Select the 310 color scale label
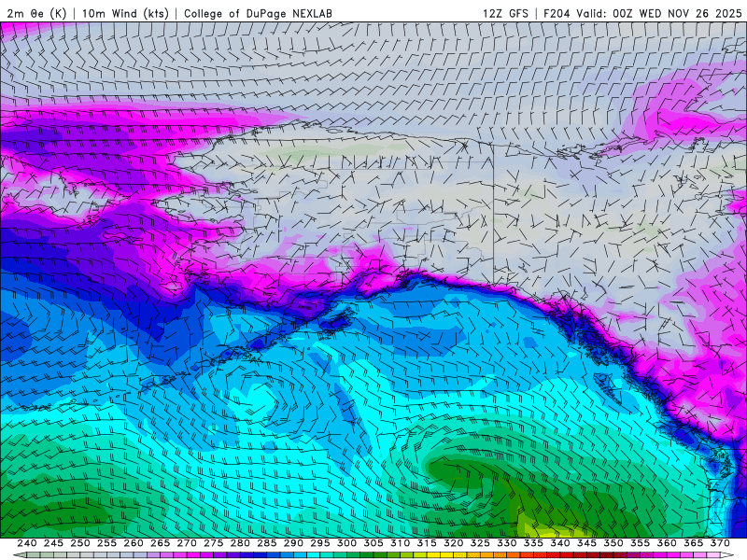Screen dimensions: 747x560 [401, 543]
